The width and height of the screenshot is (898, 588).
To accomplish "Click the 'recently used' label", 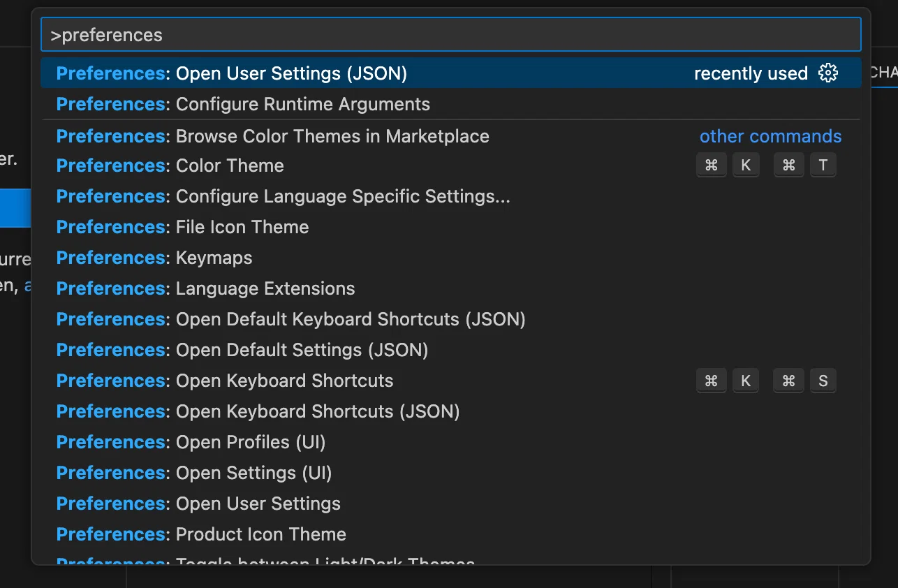I will (x=751, y=73).
